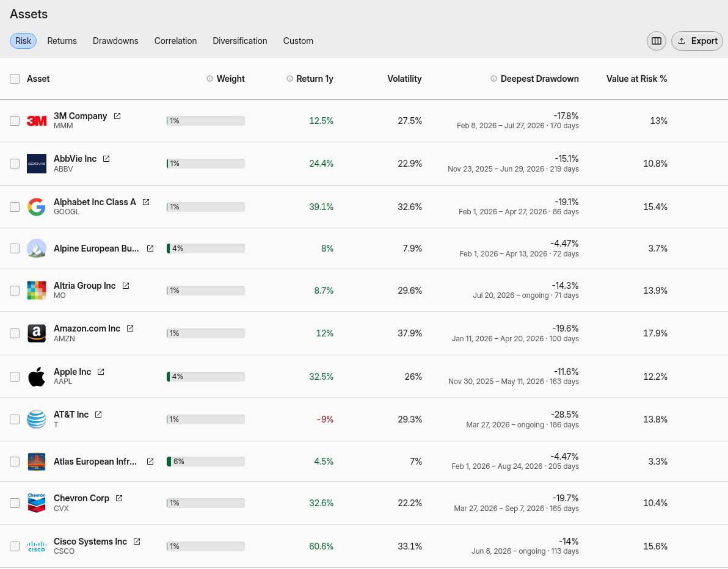Switch to the Correlation tab
The width and height of the screenshot is (728, 569).
pyautogui.click(x=175, y=41)
